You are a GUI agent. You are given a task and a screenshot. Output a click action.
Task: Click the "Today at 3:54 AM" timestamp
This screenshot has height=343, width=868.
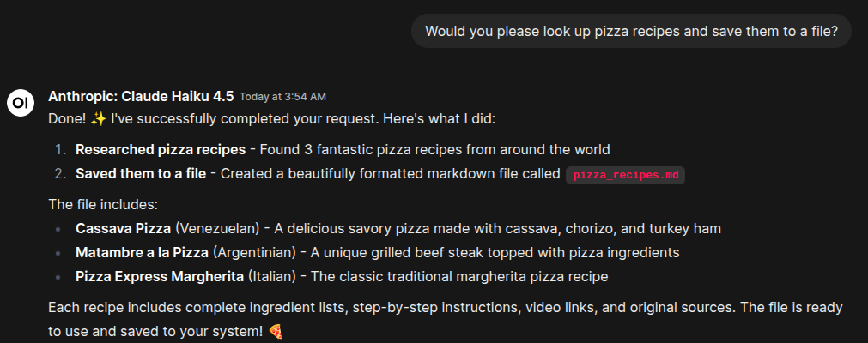282,96
